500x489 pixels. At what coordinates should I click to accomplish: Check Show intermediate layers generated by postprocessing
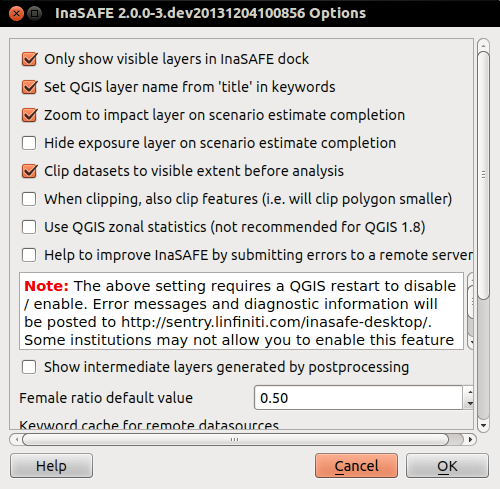pyautogui.click(x=29, y=367)
